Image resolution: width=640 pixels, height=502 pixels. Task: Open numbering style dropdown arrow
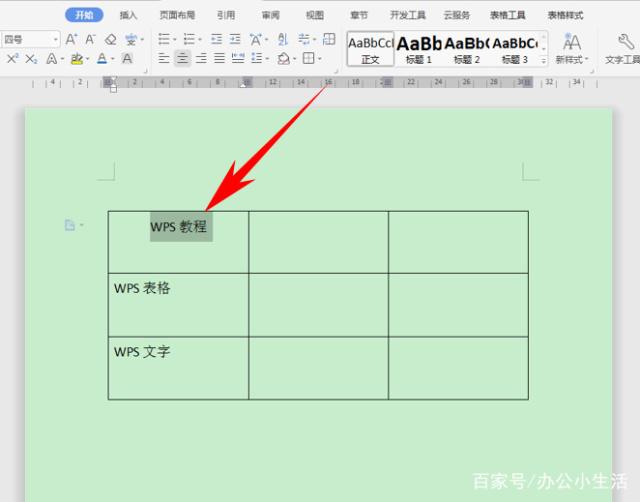[x=200, y=40]
